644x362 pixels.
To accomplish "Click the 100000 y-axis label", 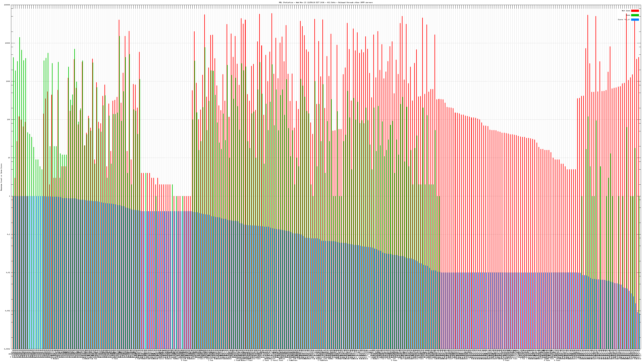I will (7, 5).
